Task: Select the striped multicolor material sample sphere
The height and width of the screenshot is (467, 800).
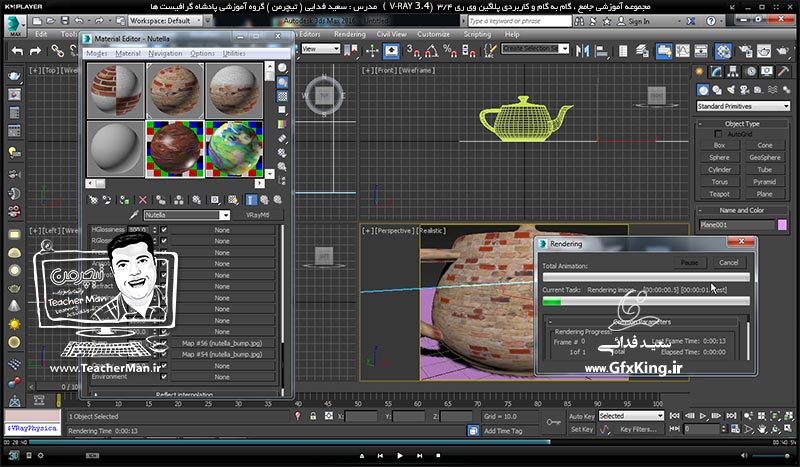Action: 234,149
